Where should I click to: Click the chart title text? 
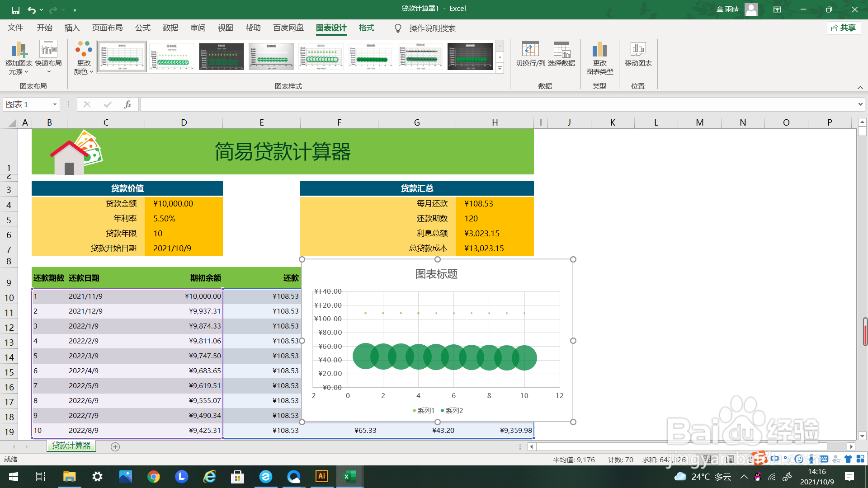436,274
